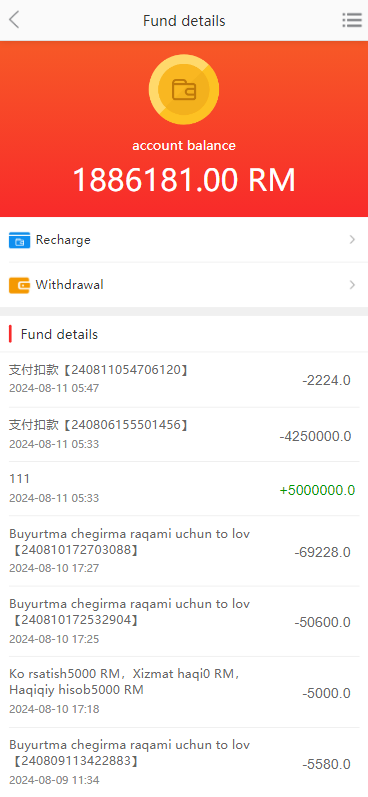Open the Recharge option

(184, 240)
